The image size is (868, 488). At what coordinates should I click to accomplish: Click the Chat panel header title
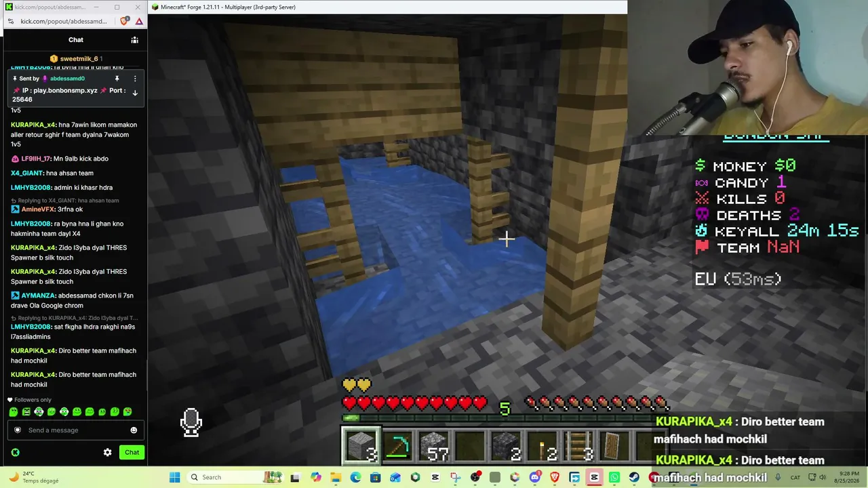pos(76,40)
